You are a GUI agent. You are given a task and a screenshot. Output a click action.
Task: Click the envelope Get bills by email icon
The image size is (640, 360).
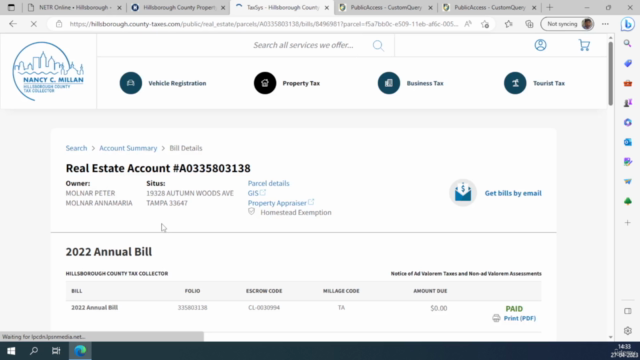[463, 193]
